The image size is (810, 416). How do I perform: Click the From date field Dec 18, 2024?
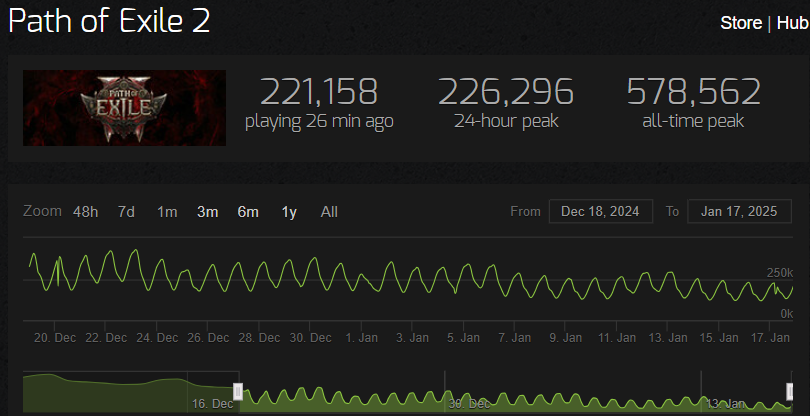coord(601,212)
